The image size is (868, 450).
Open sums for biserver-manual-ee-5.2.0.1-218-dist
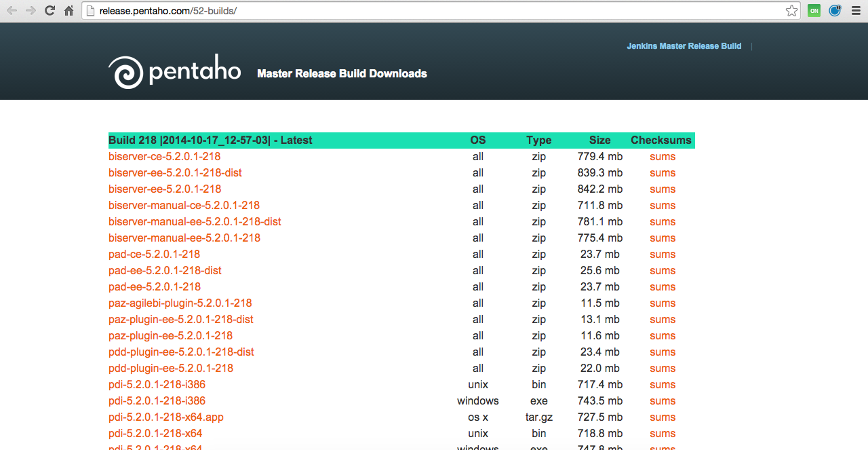click(663, 222)
